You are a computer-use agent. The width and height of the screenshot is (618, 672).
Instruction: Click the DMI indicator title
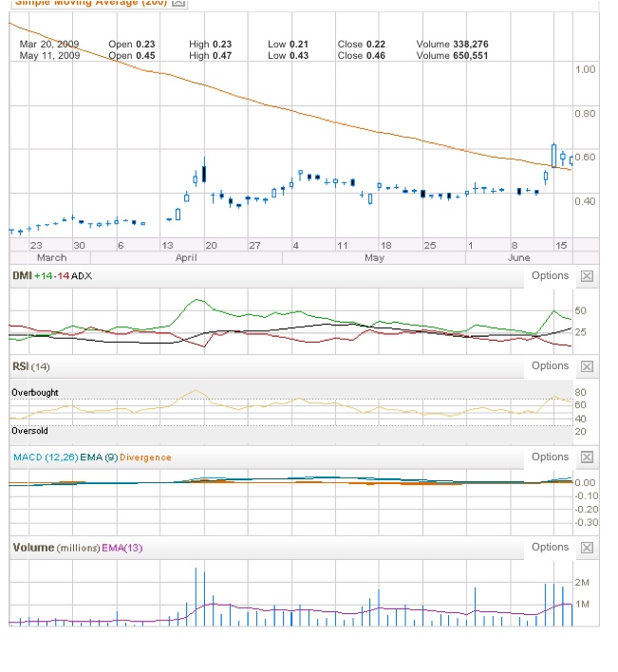pos(21,276)
